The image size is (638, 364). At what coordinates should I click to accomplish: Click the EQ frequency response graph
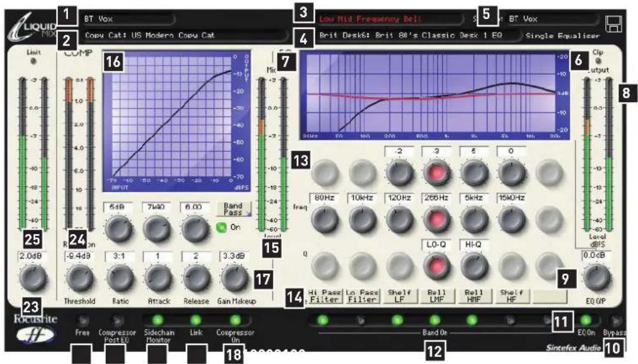[x=434, y=96]
